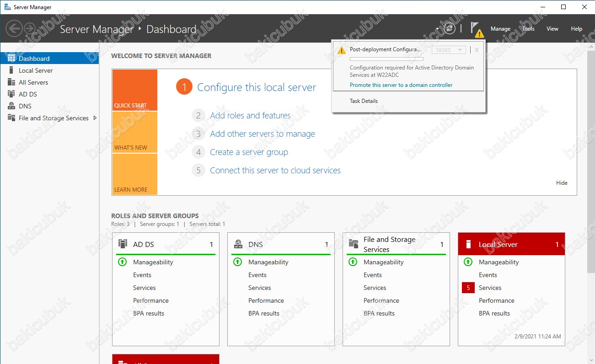Open BPA results in the DNS tile
Image resolution: width=595 pixels, height=364 pixels.
coord(264,313)
